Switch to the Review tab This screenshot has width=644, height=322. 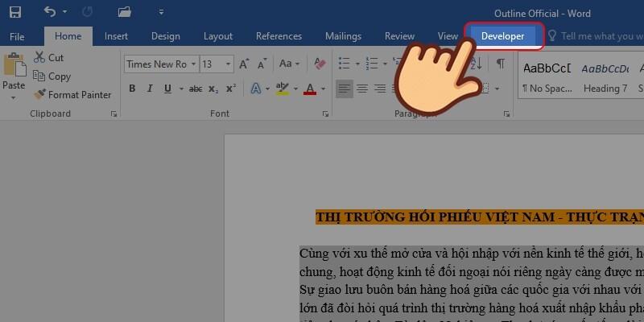point(399,36)
